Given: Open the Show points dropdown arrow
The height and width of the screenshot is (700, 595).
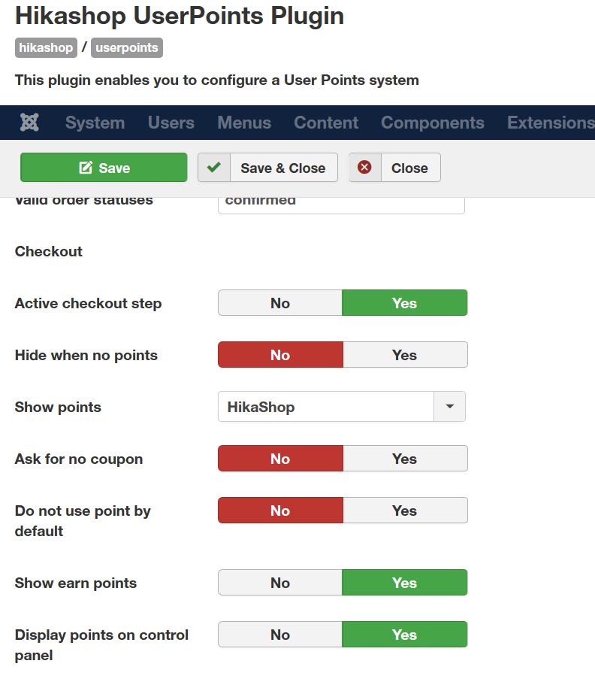Looking at the screenshot, I should (449, 407).
